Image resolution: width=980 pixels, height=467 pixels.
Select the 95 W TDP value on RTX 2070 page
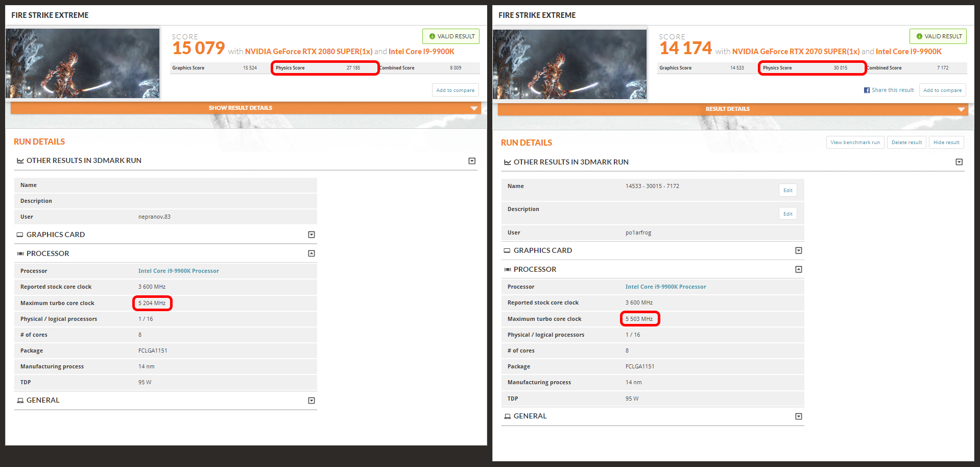click(x=632, y=399)
